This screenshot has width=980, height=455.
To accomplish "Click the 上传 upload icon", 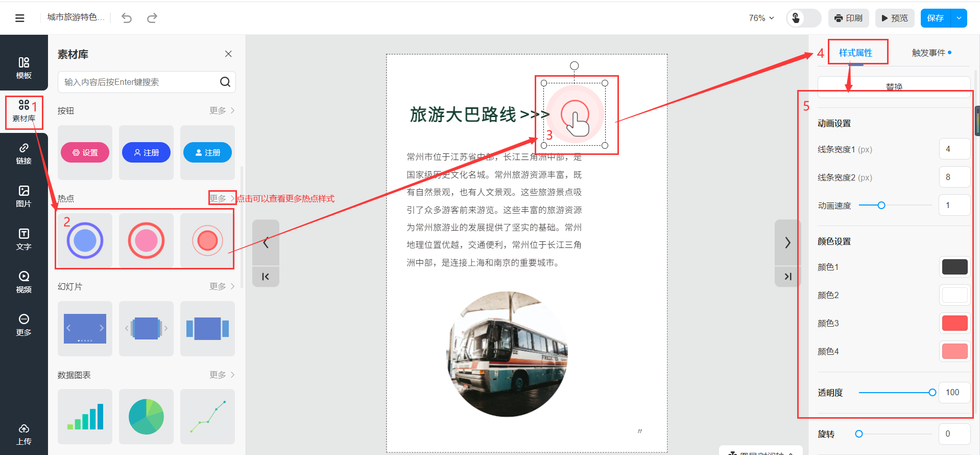I will pyautogui.click(x=24, y=434).
